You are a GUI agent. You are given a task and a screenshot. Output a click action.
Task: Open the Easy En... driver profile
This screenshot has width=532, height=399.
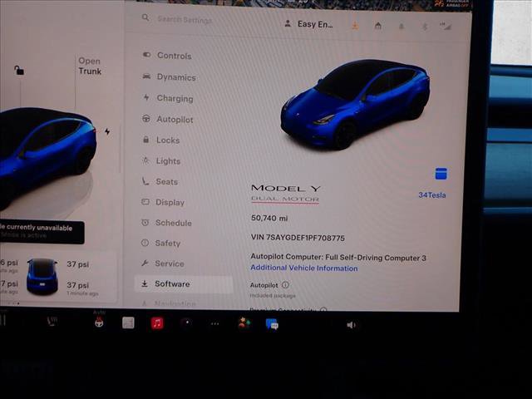pos(308,24)
